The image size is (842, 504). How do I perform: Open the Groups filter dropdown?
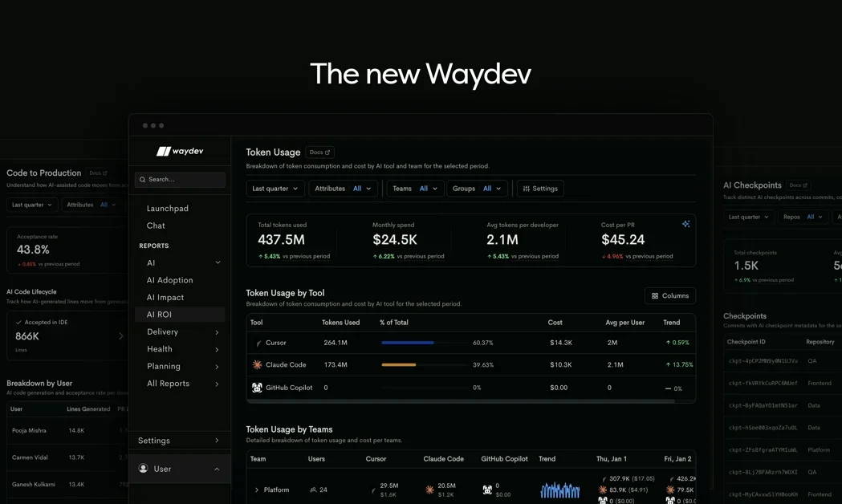(477, 189)
